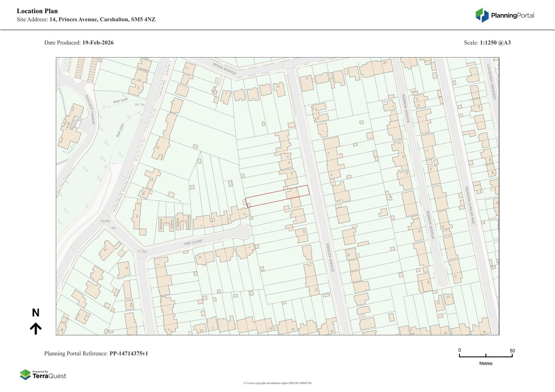Image resolution: width=555 pixels, height=392 pixels.
Task: Click the Diamond Jubilee Way label
Action: (x=470, y=206)
